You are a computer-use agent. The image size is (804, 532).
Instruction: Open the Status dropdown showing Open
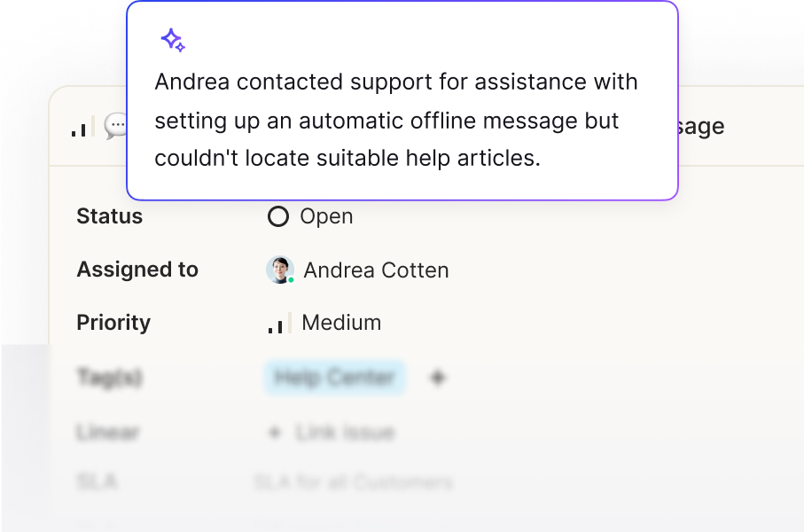(x=311, y=216)
